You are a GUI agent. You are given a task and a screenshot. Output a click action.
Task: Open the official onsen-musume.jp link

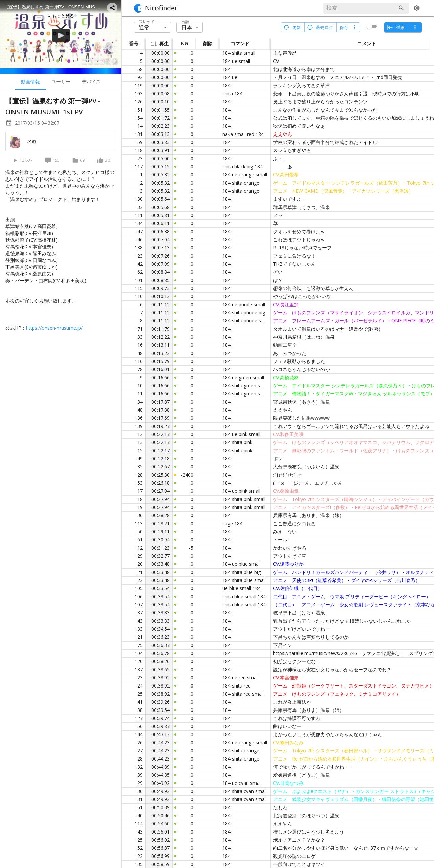click(54, 328)
